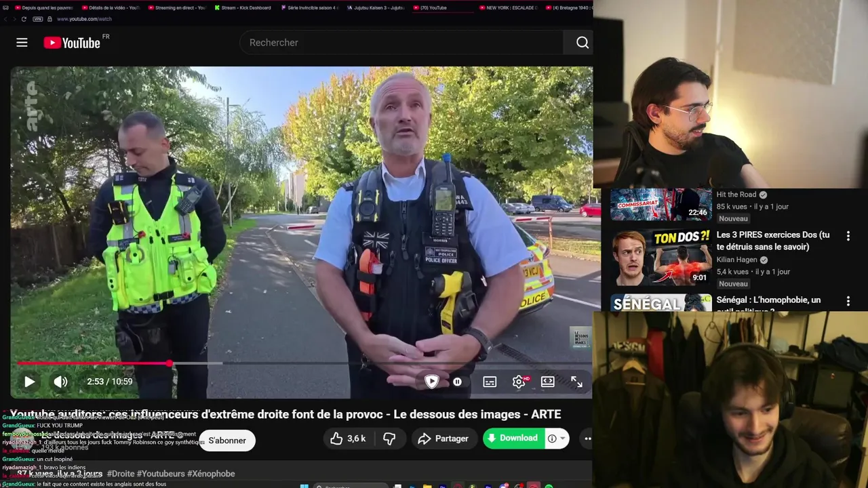Open the TON DOS video thumbnail
This screenshot has height=488, width=868.
coord(660,258)
